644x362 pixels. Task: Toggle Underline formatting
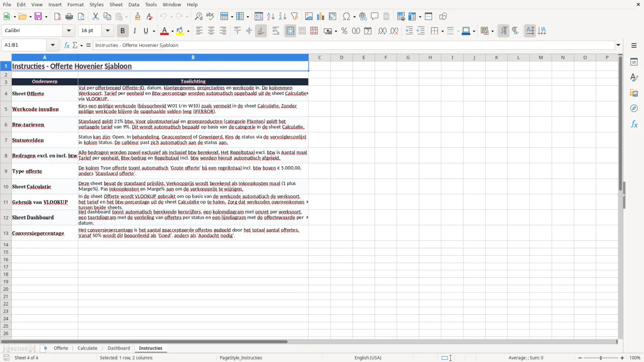(x=145, y=31)
